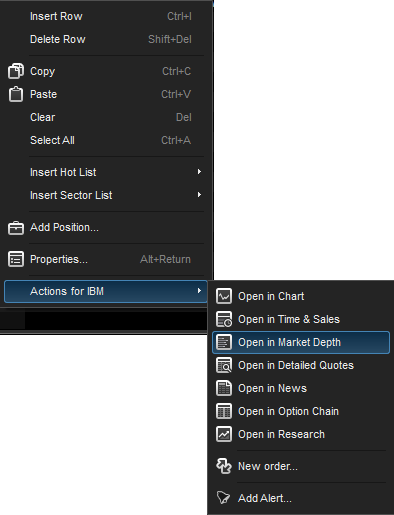Viewport: 394px width, 515px height.
Task: Click the Detailed Quotes magnifier icon
Action: pyautogui.click(x=224, y=365)
